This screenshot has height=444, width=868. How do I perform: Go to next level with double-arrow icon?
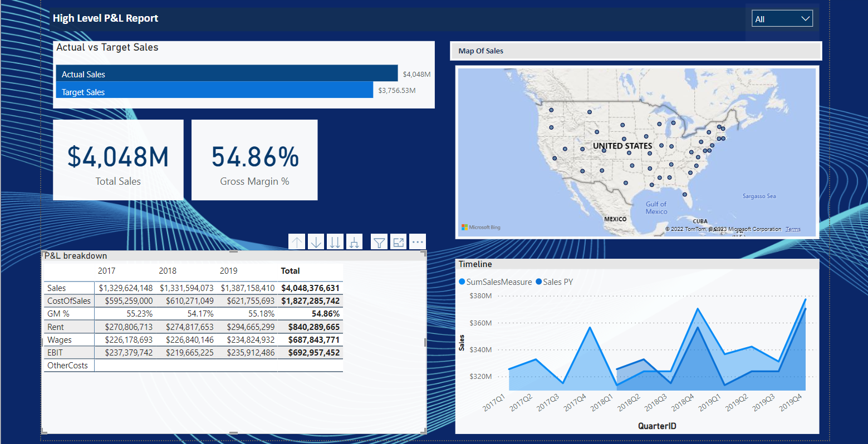click(x=335, y=242)
